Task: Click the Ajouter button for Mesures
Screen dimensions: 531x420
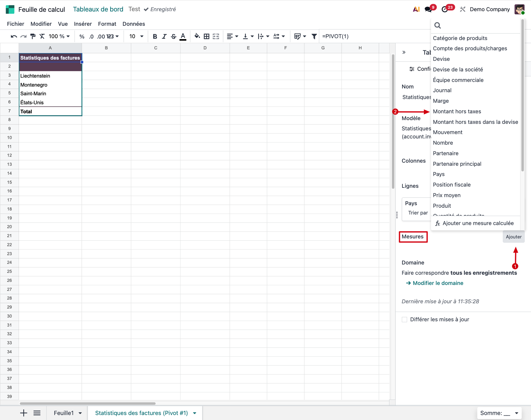Action: pos(514,237)
